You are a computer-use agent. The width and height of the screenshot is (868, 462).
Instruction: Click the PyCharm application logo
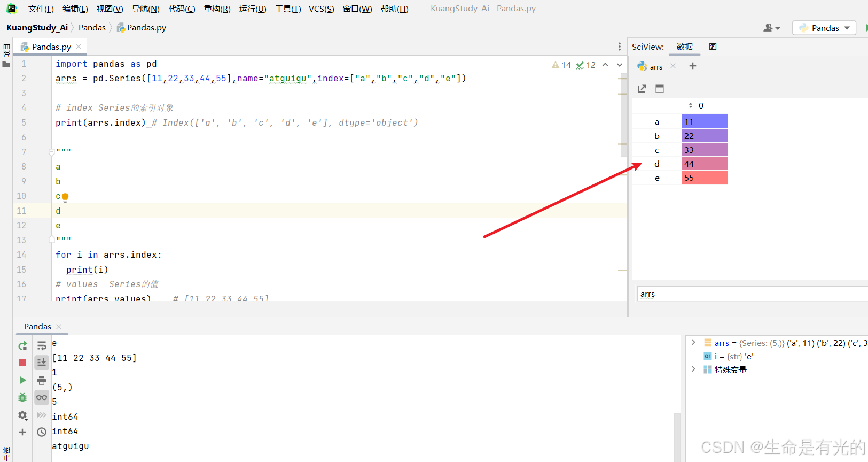(11, 9)
